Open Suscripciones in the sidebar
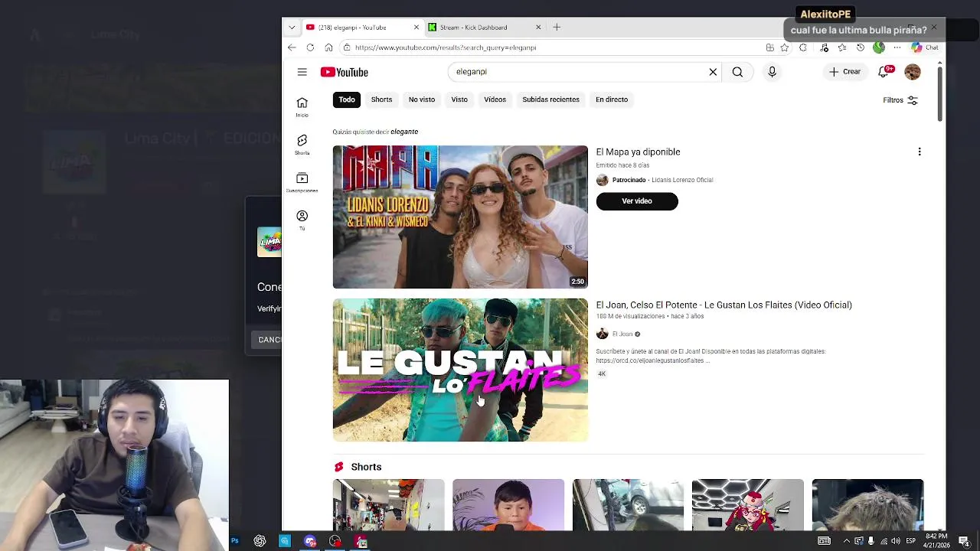The image size is (980, 551). [302, 182]
